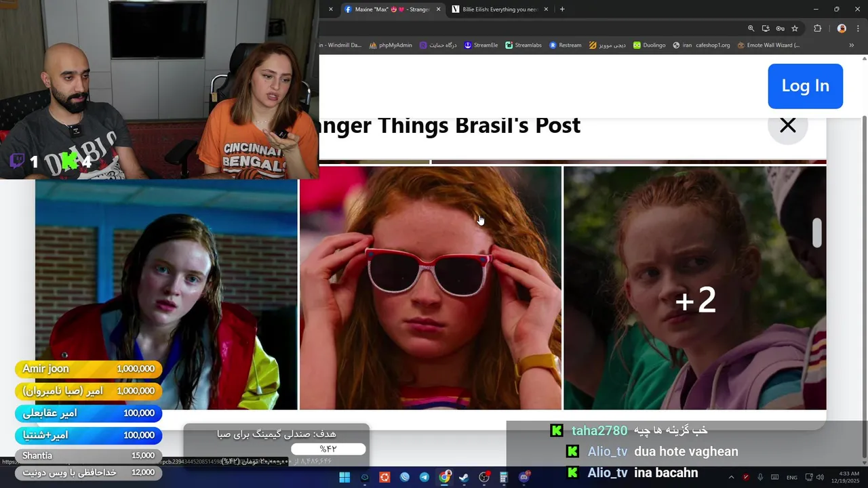Open the Emote Wall Wizard bookmark
This screenshot has width=868, height=488.
(768, 45)
